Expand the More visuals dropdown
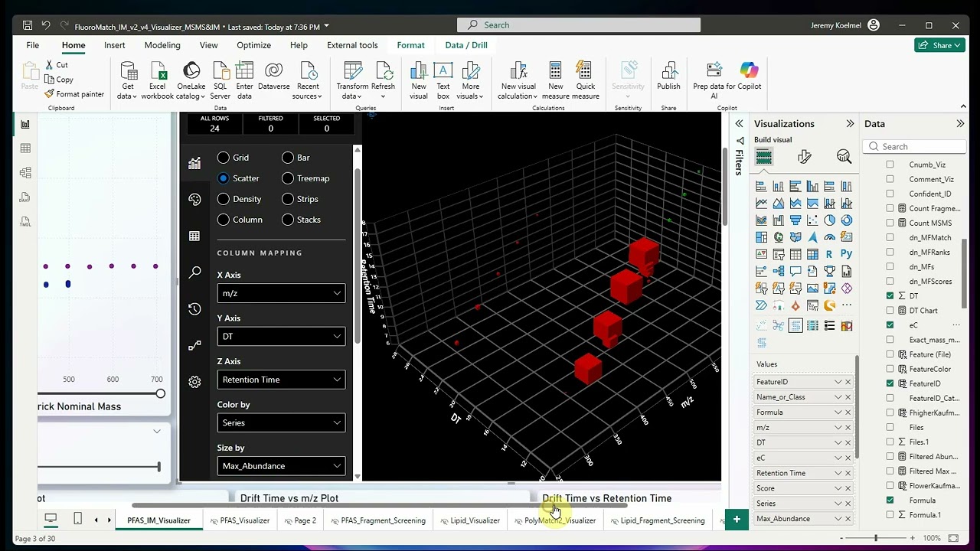 point(471,91)
